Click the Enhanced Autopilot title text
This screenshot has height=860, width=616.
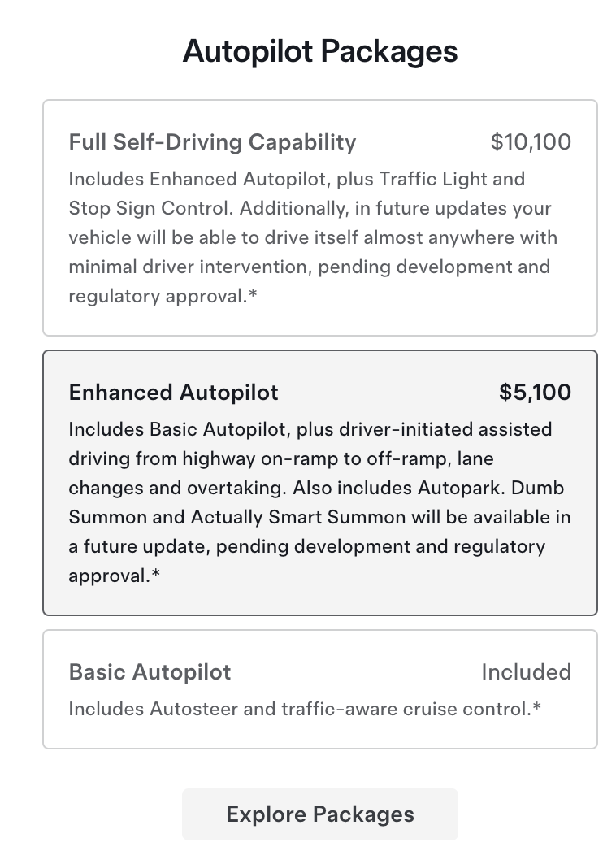click(x=173, y=393)
